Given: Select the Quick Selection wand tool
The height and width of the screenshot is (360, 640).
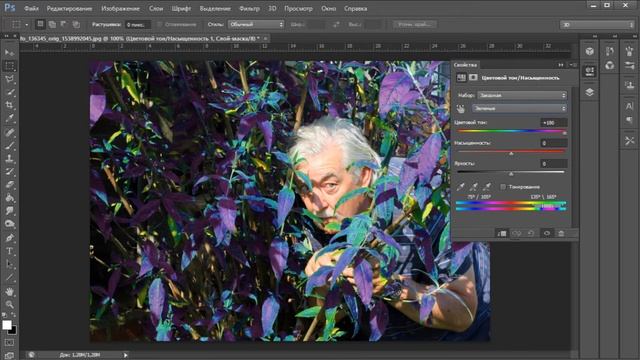Looking at the screenshot, I should (9, 92).
